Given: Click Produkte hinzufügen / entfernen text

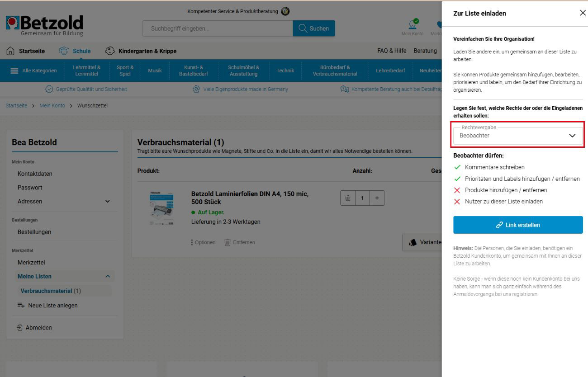Looking at the screenshot, I should (506, 190).
